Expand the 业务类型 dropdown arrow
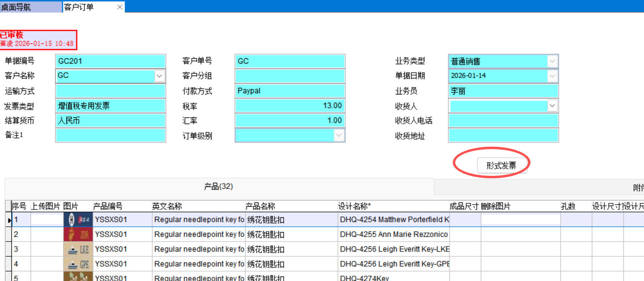Image resolution: width=644 pixels, height=281 pixels. pos(552,62)
